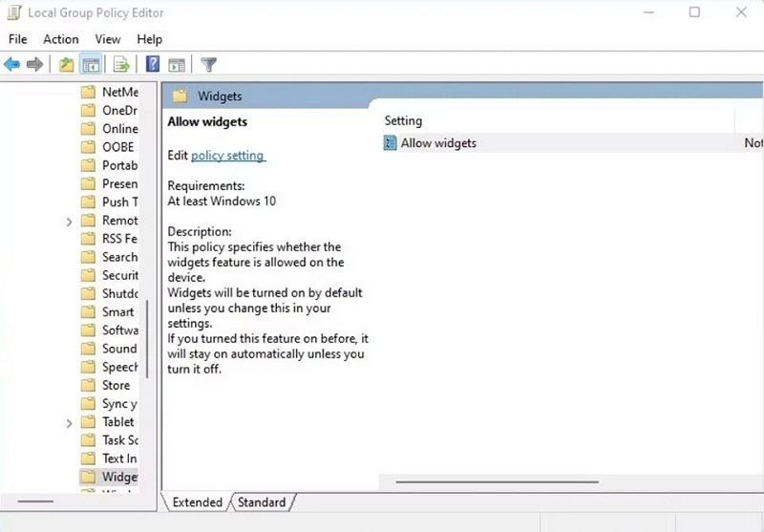Click the 'policy setting' edit link
This screenshot has width=764, height=532.
point(227,155)
